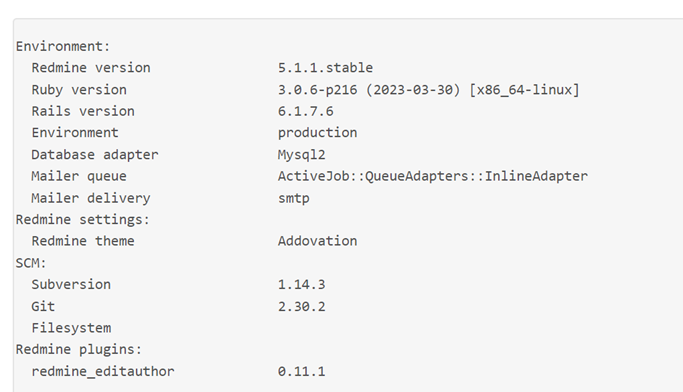Click the Database adapter label
The width and height of the screenshot is (683, 392).
95,155
